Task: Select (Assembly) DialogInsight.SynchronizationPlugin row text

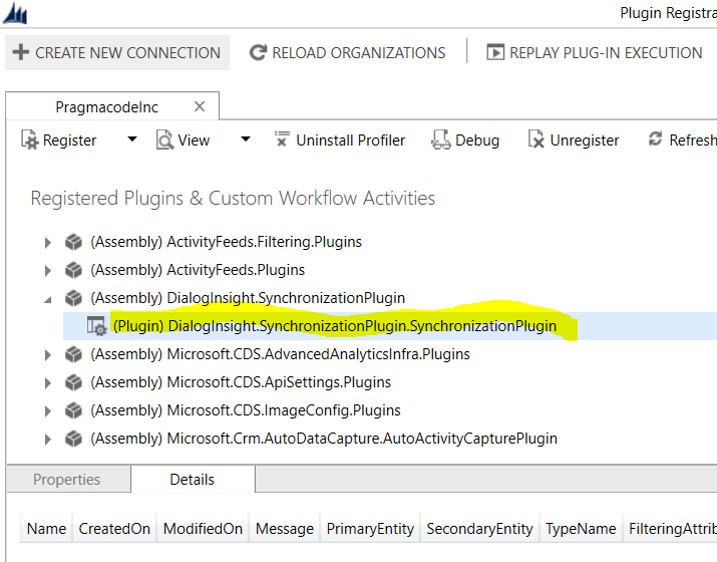Action: (x=247, y=298)
